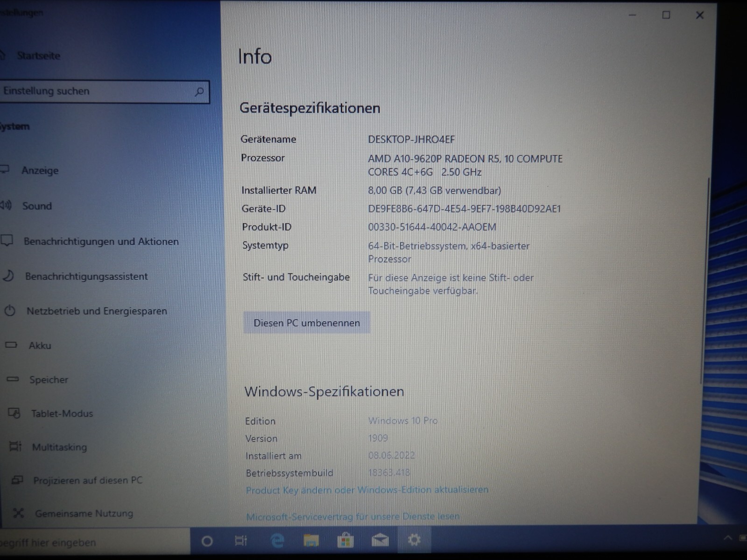Image resolution: width=747 pixels, height=560 pixels.
Task: Select Netzbetrieb und Energiesparen entry
Action: tap(97, 311)
